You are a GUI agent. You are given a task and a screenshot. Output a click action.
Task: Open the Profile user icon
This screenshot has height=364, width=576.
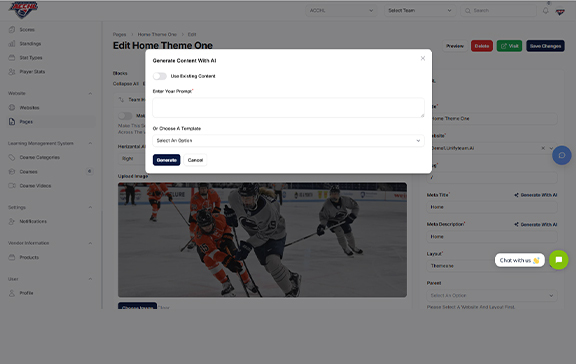(12, 293)
